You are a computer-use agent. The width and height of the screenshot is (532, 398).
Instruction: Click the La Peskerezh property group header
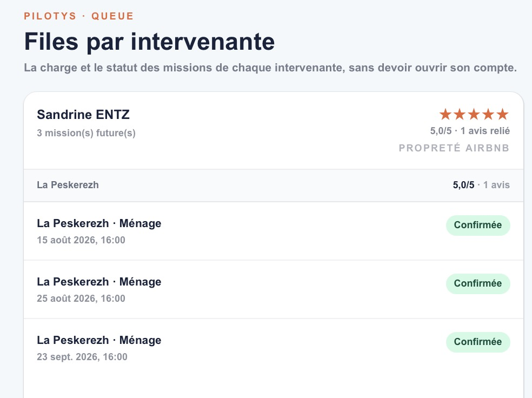click(274, 185)
